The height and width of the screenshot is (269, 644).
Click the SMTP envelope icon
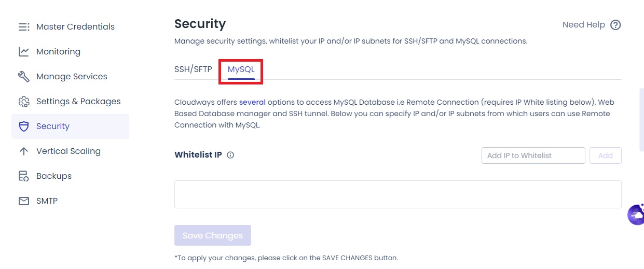pyautogui.click(x=24, y=201)
